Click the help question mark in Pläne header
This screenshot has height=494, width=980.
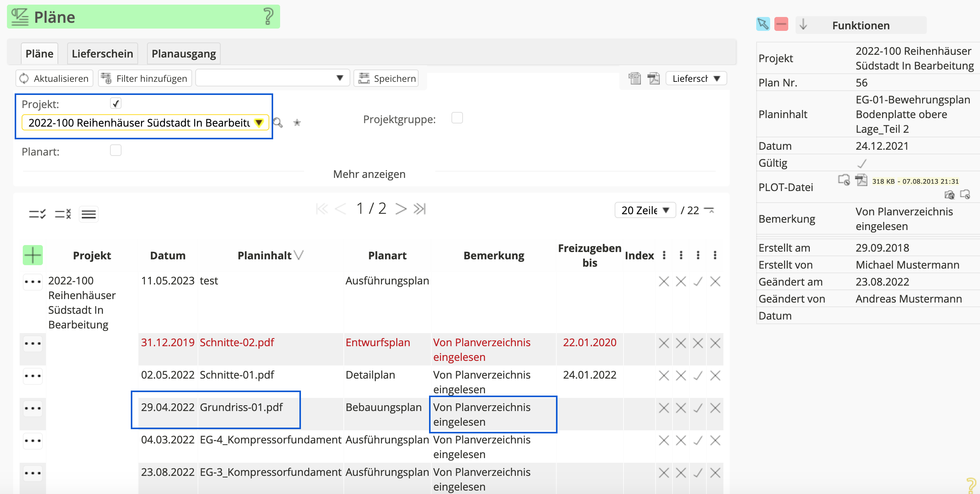coord(268,17)
